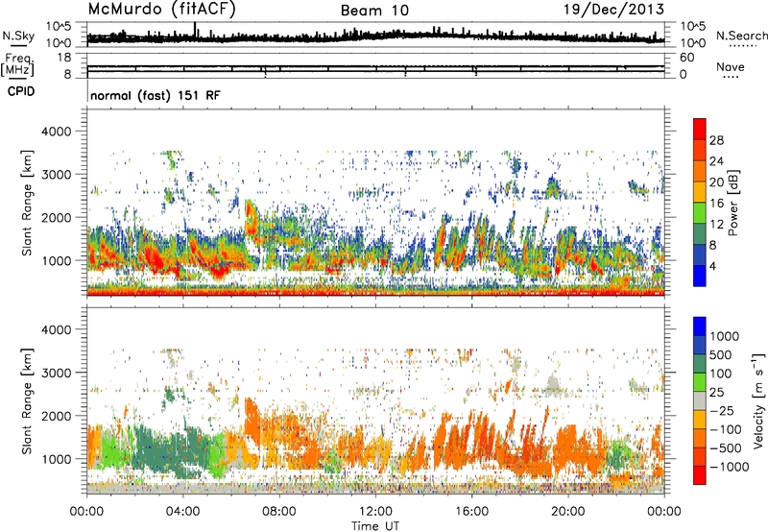
Task: Click the 'Velocity [m s-1]' colorbar label
Action: 757,400
